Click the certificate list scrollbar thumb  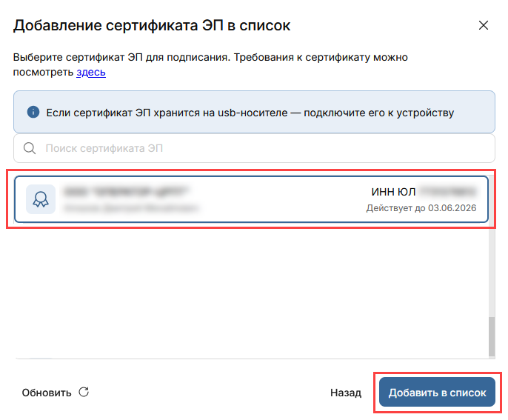(x=490, y=338)
